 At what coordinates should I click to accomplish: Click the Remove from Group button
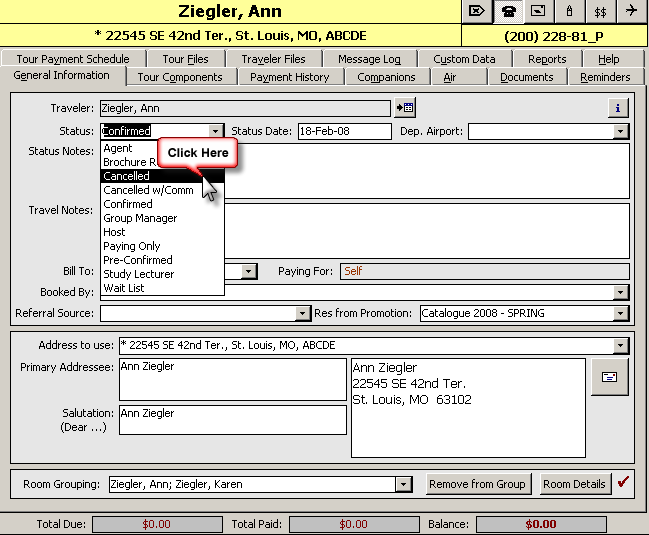[x=477, y=484]
